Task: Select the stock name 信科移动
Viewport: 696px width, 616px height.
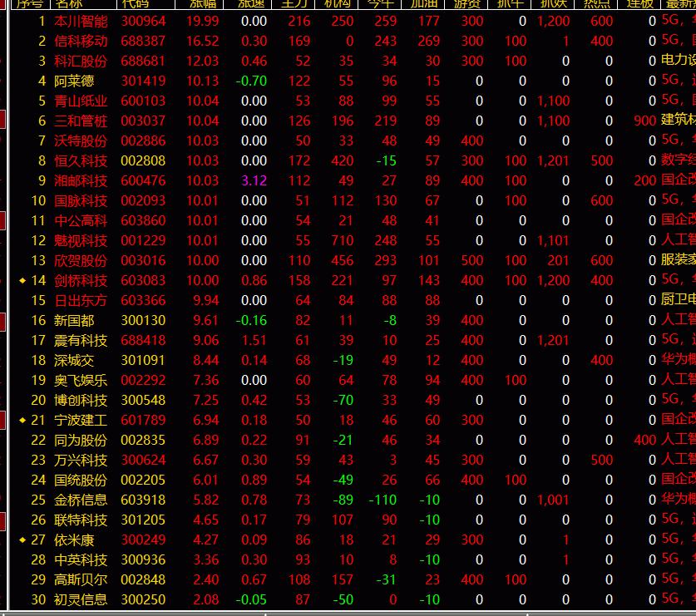Action: (x=81, y=42)
